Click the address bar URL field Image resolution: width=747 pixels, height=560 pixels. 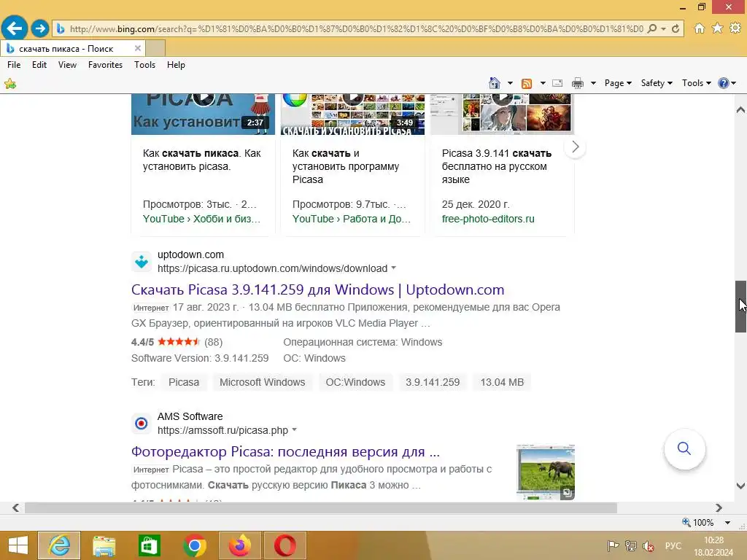point(356,28)
